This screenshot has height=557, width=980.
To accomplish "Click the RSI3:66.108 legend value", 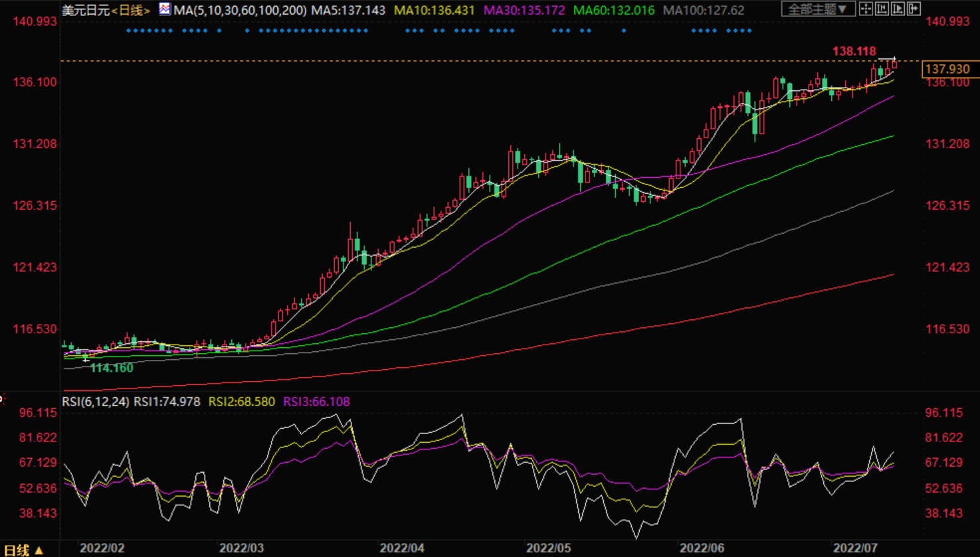I will click(x=316, y=402).
